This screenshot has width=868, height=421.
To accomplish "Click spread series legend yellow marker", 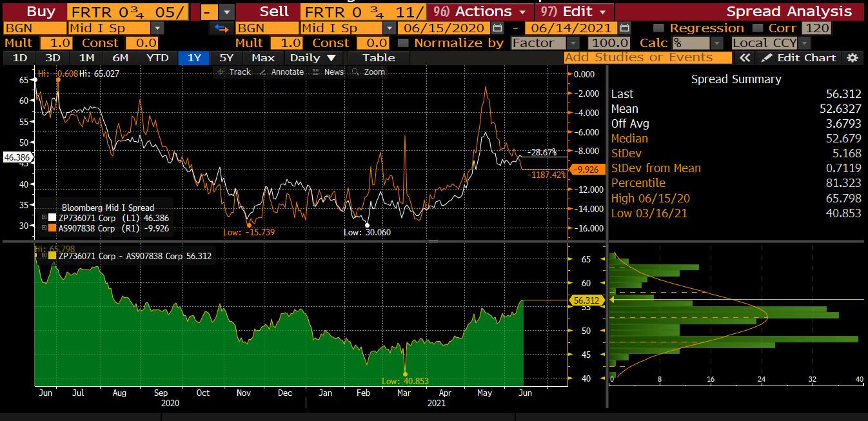I will (53, 256).
